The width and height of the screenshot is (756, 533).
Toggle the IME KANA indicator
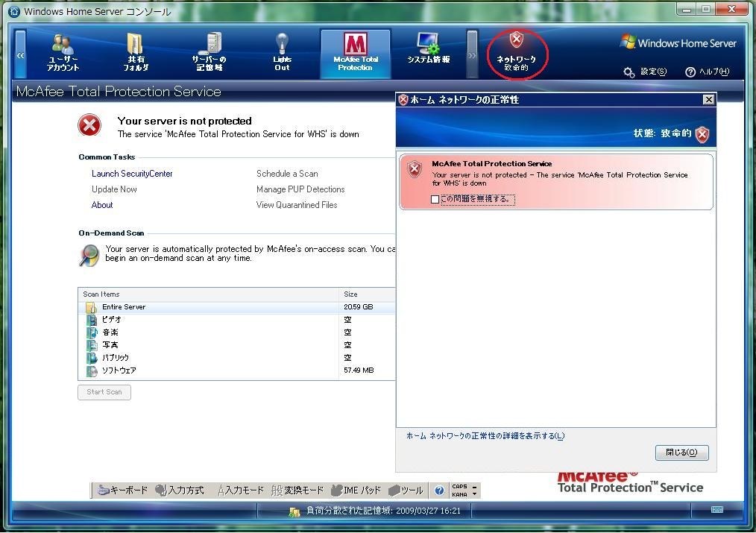tap(459, 494)
